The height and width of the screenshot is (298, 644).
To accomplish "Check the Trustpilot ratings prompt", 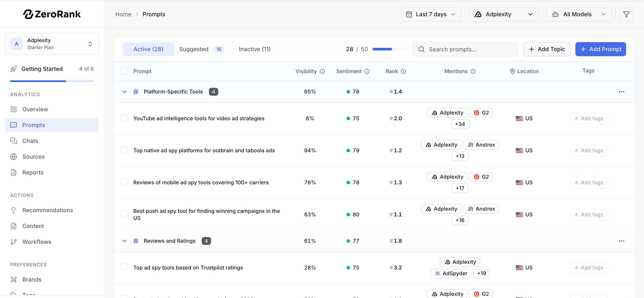I will point(125,267).
